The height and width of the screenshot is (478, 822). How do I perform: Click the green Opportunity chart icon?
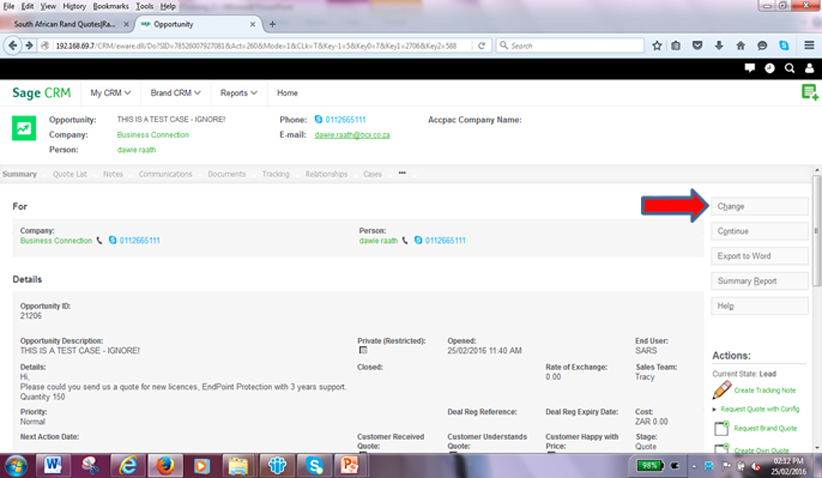coord(24,128)
